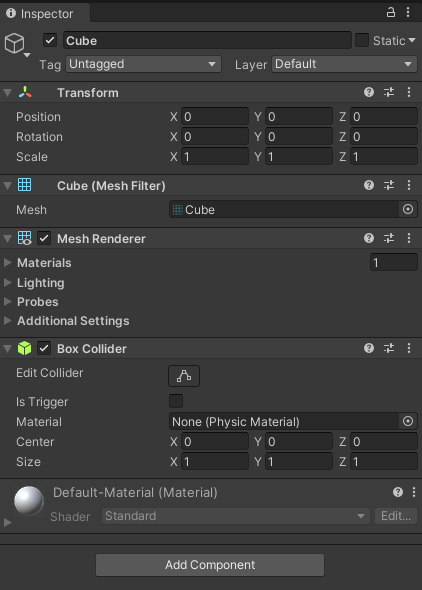The image size is (422, 590).
Task: Click the Add Component button
Action: point(210,565)
